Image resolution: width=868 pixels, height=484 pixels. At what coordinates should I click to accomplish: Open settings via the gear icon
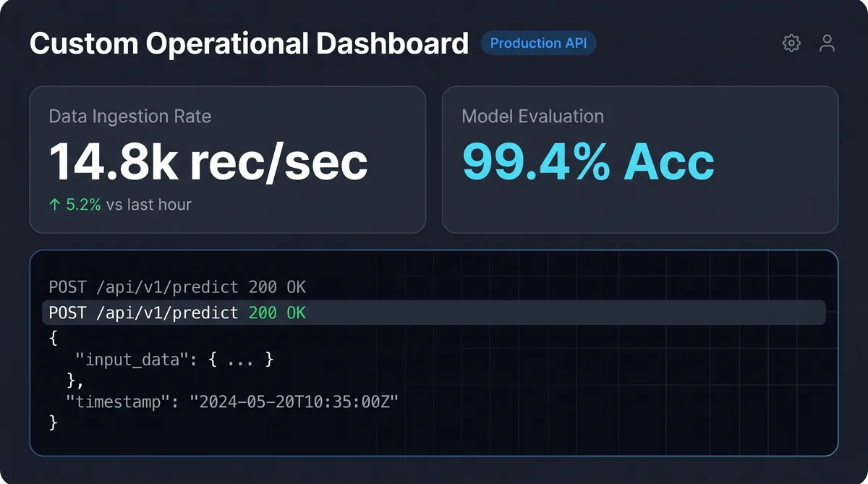[791, 43]
